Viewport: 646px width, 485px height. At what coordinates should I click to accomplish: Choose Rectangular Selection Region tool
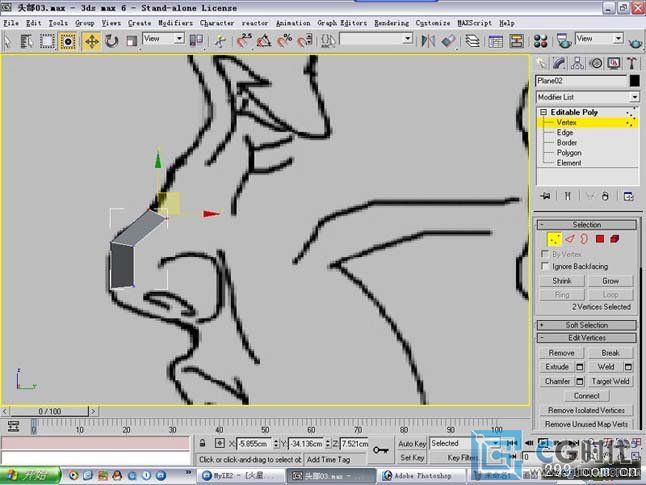pos(47,41)
